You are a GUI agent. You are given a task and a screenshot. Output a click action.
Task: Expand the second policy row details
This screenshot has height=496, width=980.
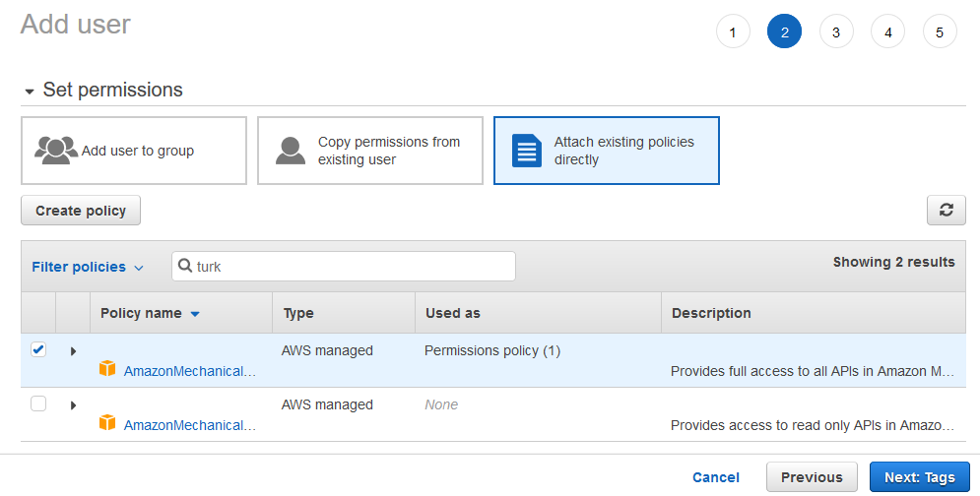pos(73,405)
